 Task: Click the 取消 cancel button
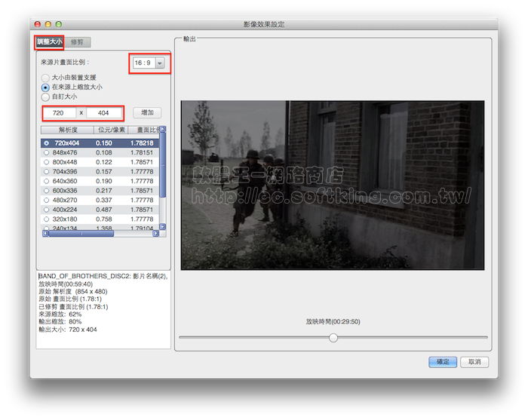tap(474, 362)
